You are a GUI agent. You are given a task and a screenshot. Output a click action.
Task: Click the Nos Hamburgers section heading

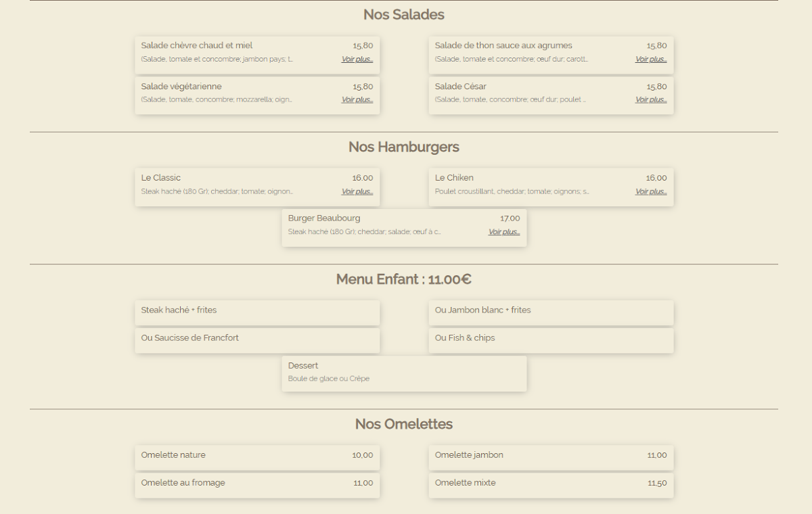point(404,147)
